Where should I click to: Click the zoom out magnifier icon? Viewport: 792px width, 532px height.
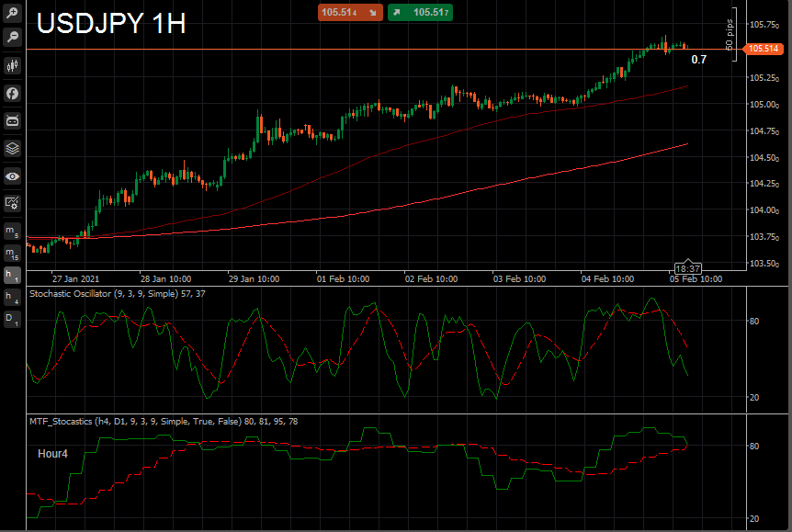[x=12, y=38]
